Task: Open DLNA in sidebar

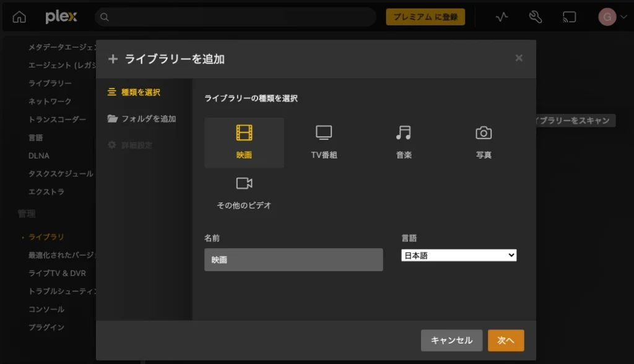Action: pyautogui.click(x=39, y=156)
